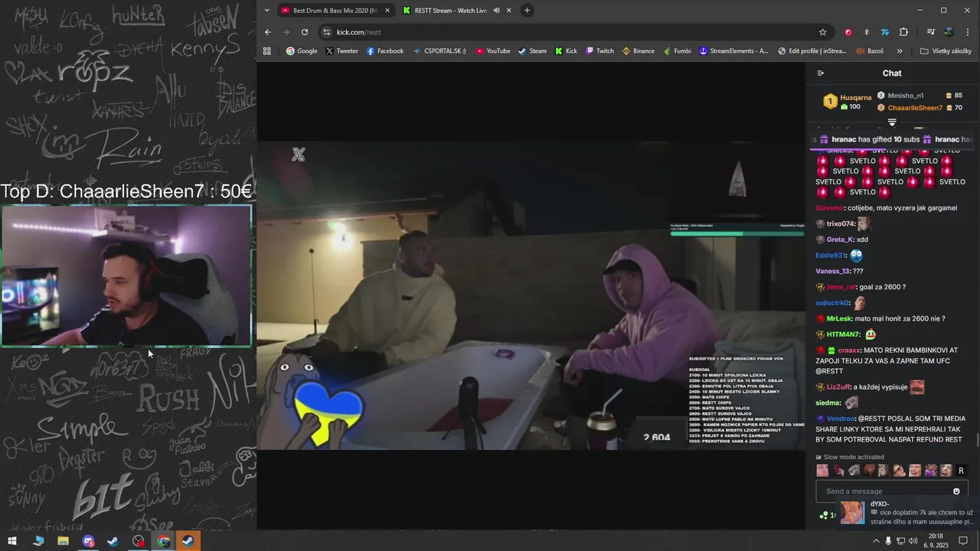This screenshot has width=980, height=551.
Task: Click the Send a message chat input
Action: 884,491
